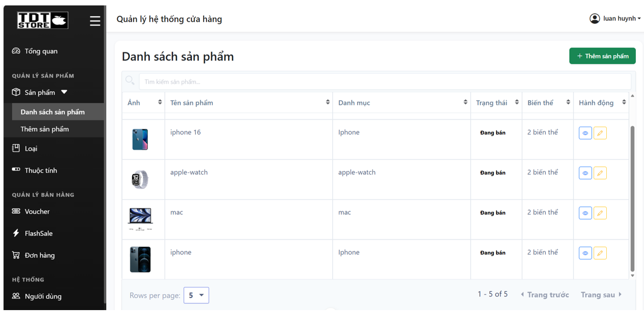Focus the Tìm kiếm sản phẩm search field
Viewport: 644px width, 316px height.
pos(385,82)
